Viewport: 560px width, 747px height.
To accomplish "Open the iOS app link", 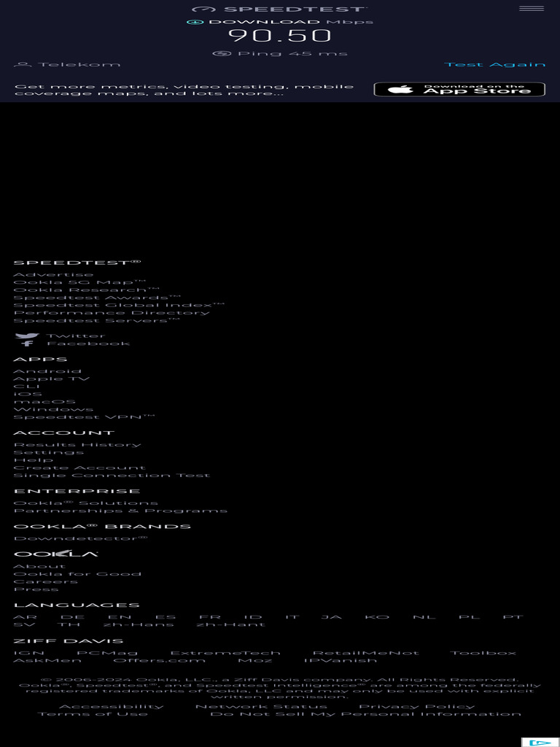I will 28,394.
